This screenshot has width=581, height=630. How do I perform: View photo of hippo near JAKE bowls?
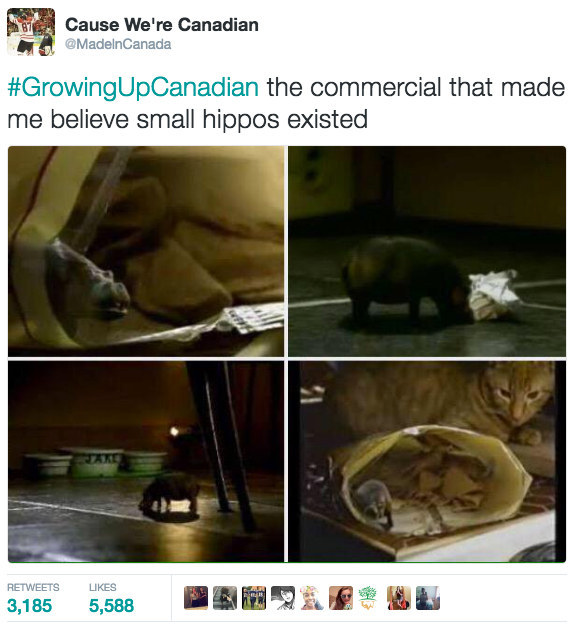pos(146,461)
